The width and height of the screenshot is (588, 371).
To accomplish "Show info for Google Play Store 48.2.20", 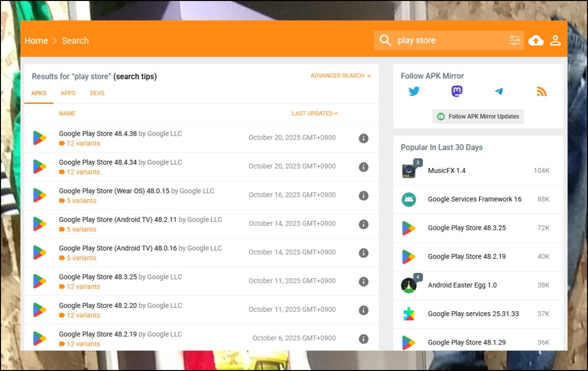I will [364, 310].
